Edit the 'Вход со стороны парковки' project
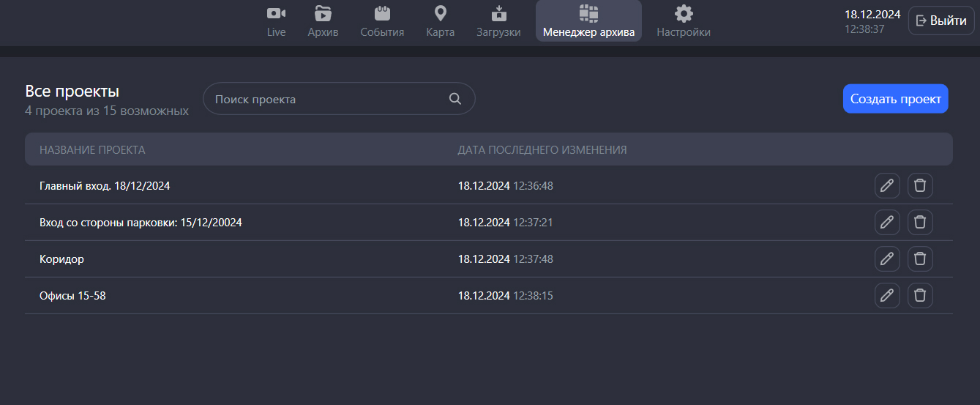Screen dimensions: 980x405 click(x=887, y=222)
